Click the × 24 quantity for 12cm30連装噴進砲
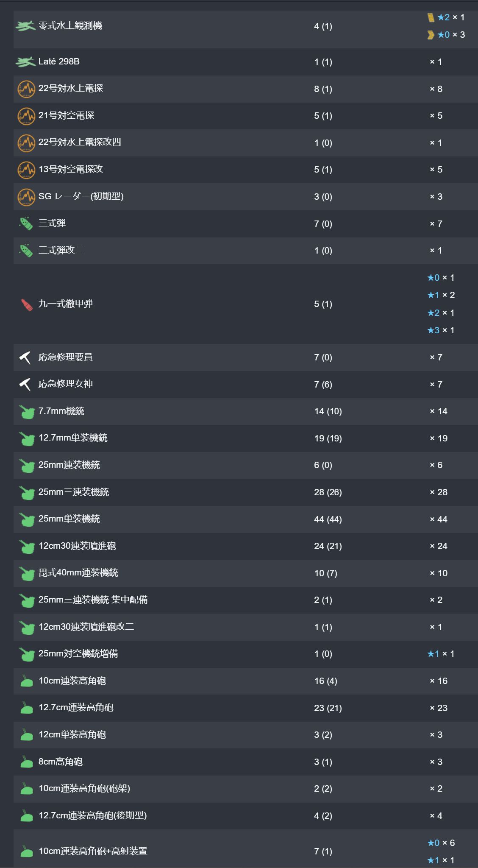 (x=438, y=546)
